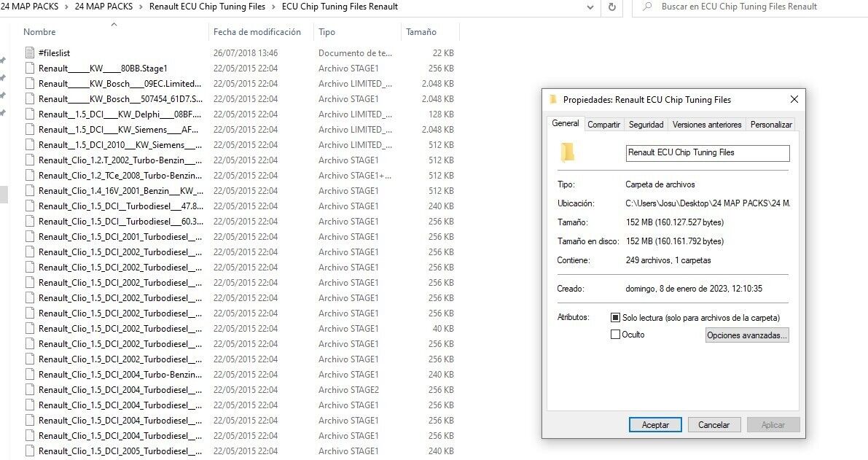Screen dimensions: 868x460
Task: Click the file icon of Renault_____KW_Bosch___09EC.Limited
Action: click(29, 84)
